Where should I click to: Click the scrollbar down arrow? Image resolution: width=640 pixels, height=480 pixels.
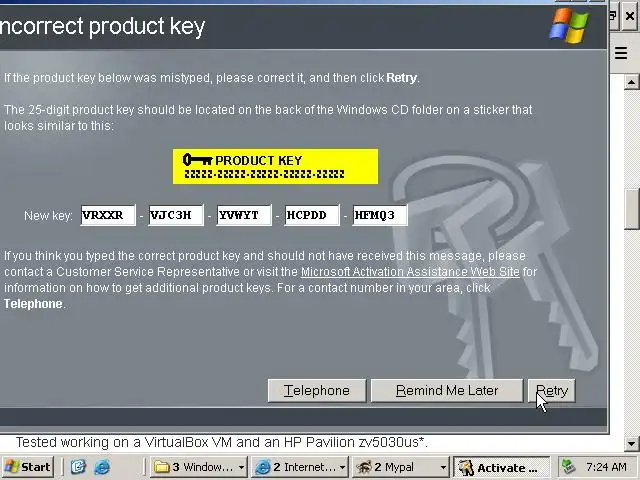[631, 443]
